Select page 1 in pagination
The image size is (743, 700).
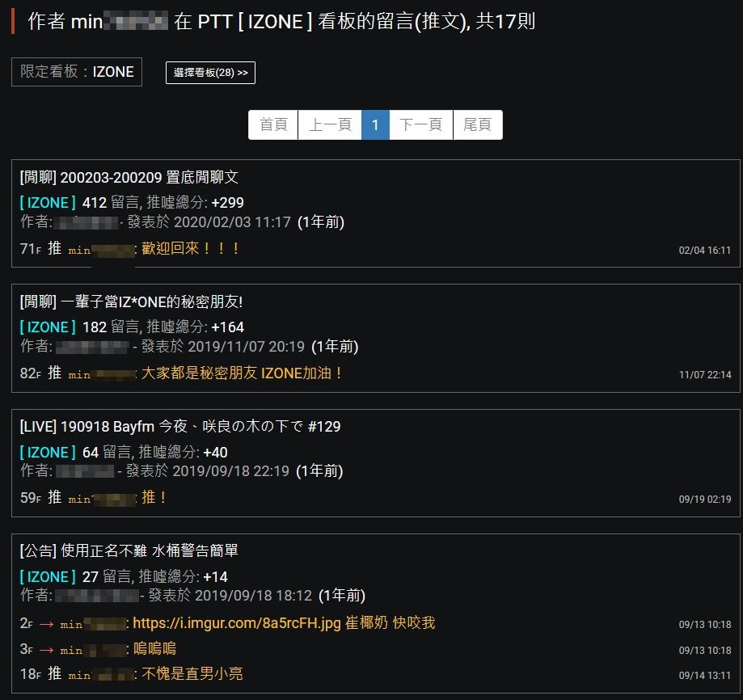click(375, 124)
